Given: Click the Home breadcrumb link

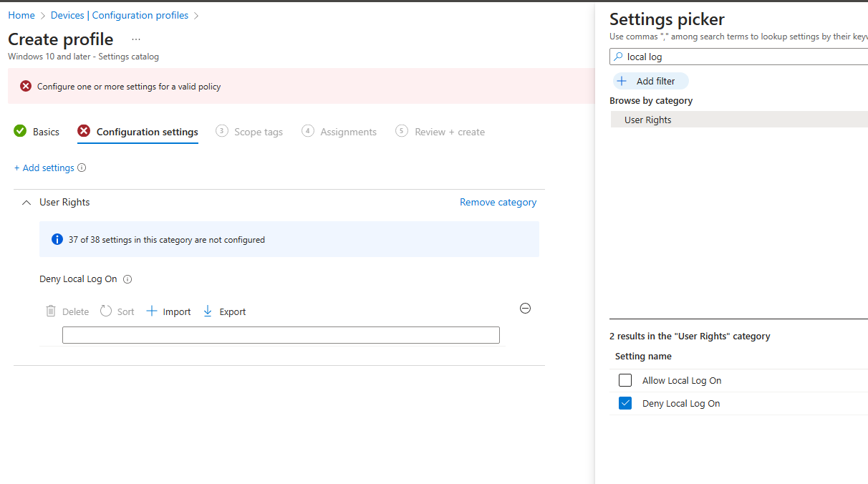Looking at the screenshot, I should (21, 15).
